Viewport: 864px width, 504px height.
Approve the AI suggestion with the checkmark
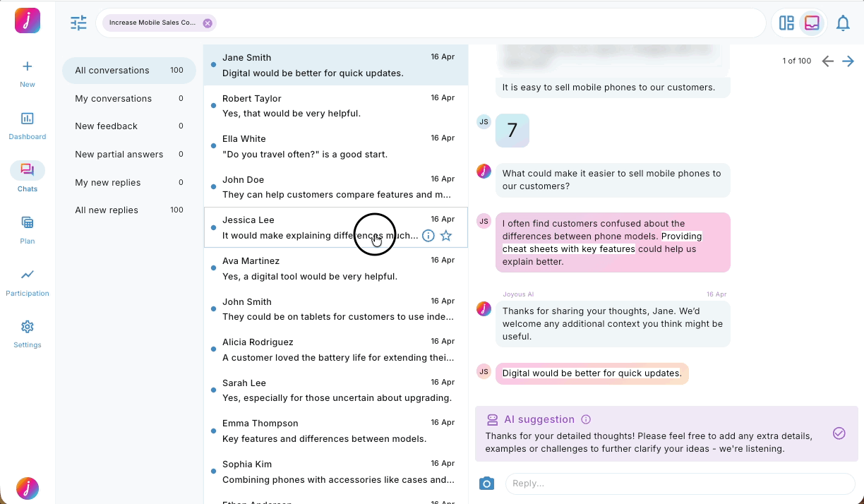pyautogui.click(x=839, y=433)
